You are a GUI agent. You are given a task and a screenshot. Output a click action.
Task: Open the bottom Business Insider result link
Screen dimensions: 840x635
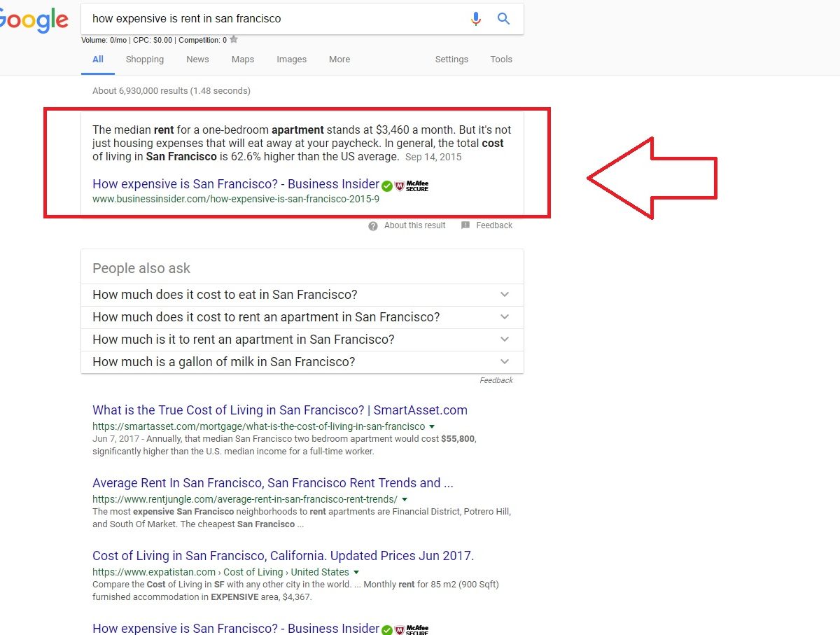coord(236,628)
